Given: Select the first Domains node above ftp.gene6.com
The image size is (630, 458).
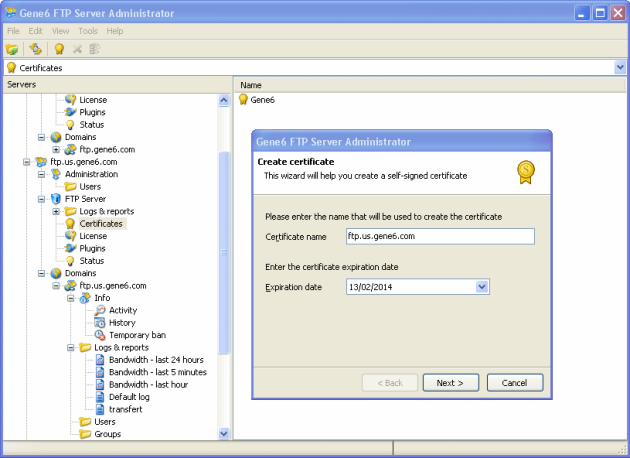Looking at the screenshot, I should (x=80, y=137).
